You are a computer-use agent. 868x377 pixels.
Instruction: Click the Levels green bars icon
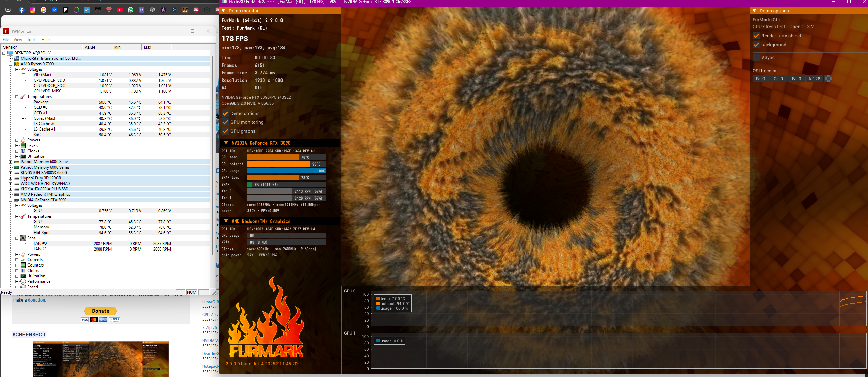click(x=23, y=145)
